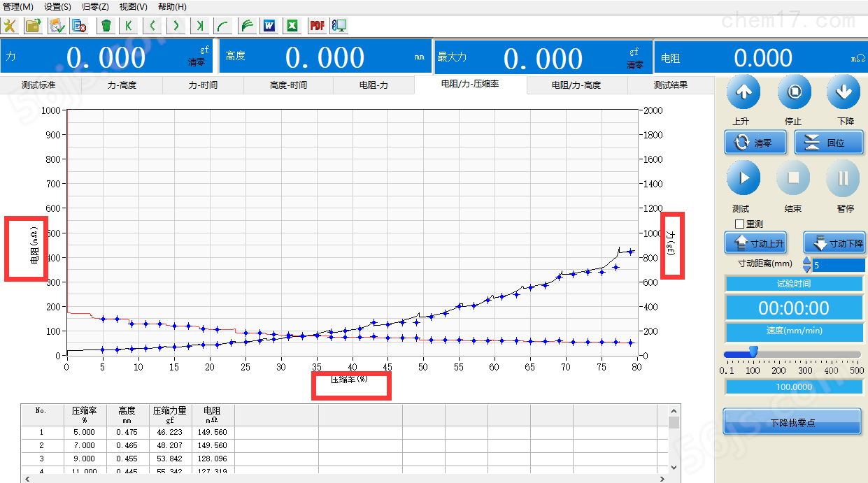Click the 回位 return button
This screenshot has width=868, height=483.
[829, 143]
